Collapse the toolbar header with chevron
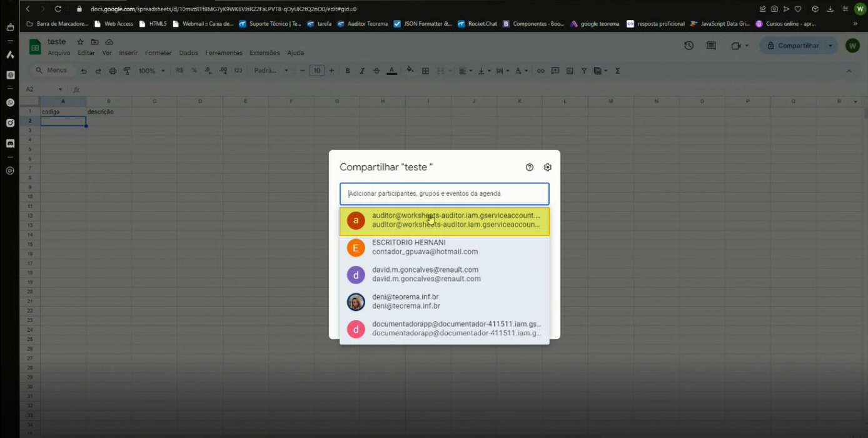Screen dimensions: 868x438 click(849, 71)
